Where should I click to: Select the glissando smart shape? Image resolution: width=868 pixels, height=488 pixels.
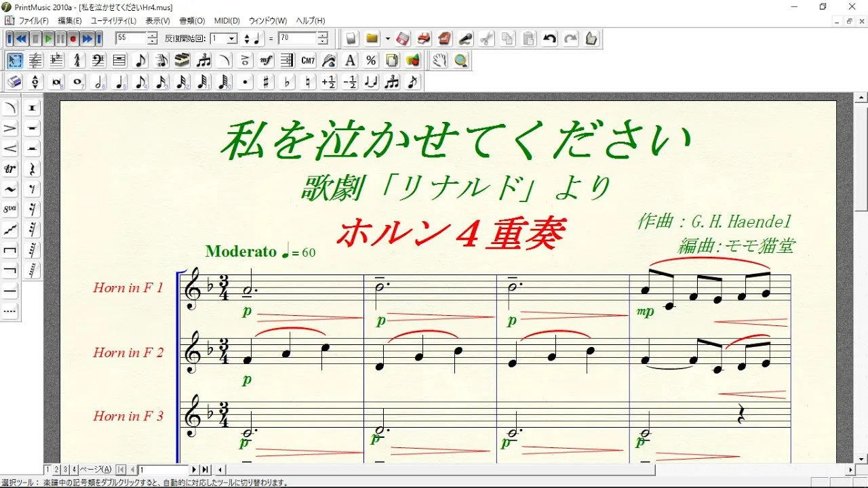pyautogui.click(x=10, y=230)
